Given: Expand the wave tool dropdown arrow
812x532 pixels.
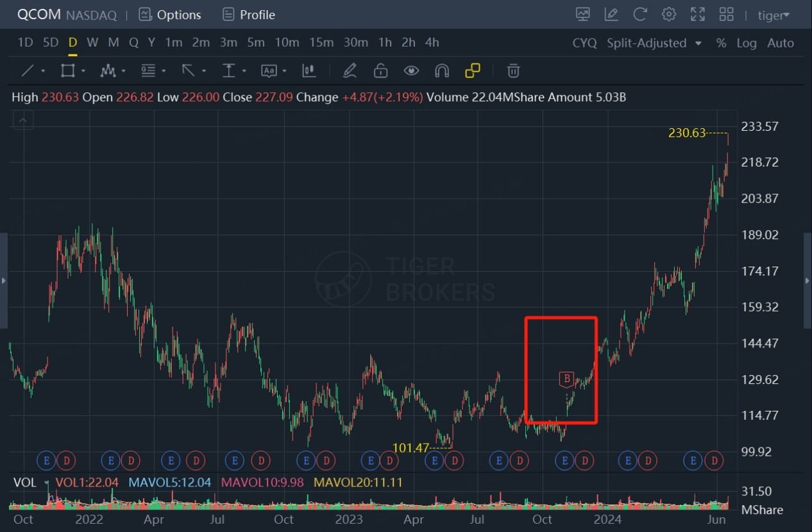Looking at the screenshot, I should [123, 71].
